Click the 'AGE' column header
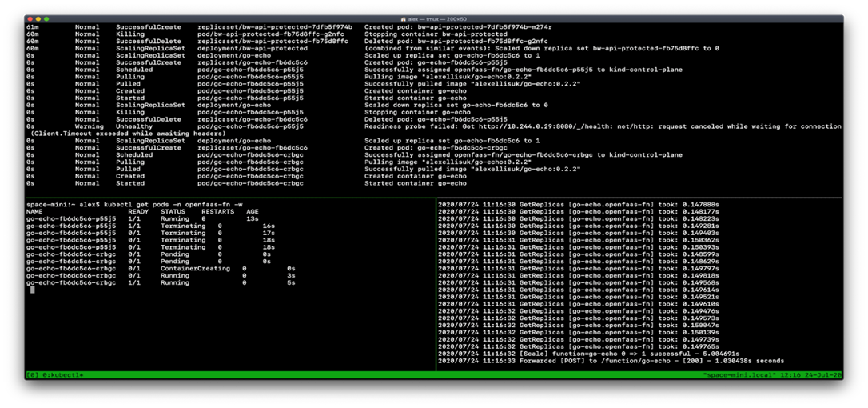The width and height of the screenshot is (868, 408). (x=252, y=212)
